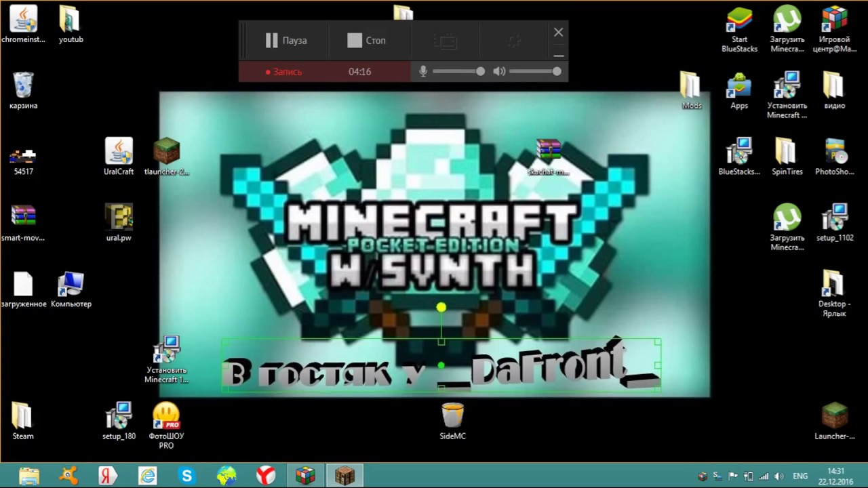The height and width of the screenshot is (488, 868).
Task: Select Установить Minecraft icon near Apps
Action: 787,95
